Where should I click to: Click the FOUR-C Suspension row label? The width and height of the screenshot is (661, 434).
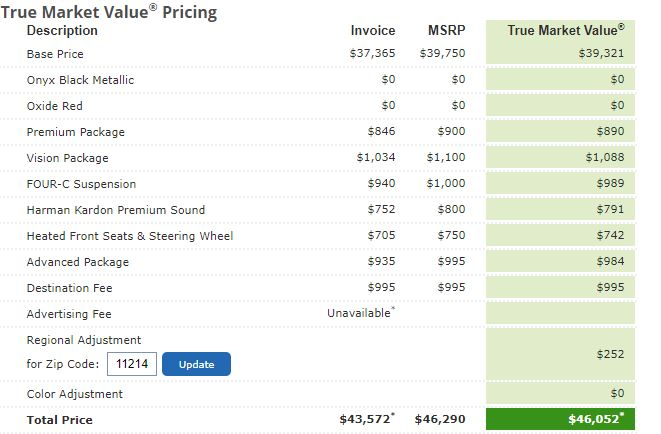tap(81, 184)
